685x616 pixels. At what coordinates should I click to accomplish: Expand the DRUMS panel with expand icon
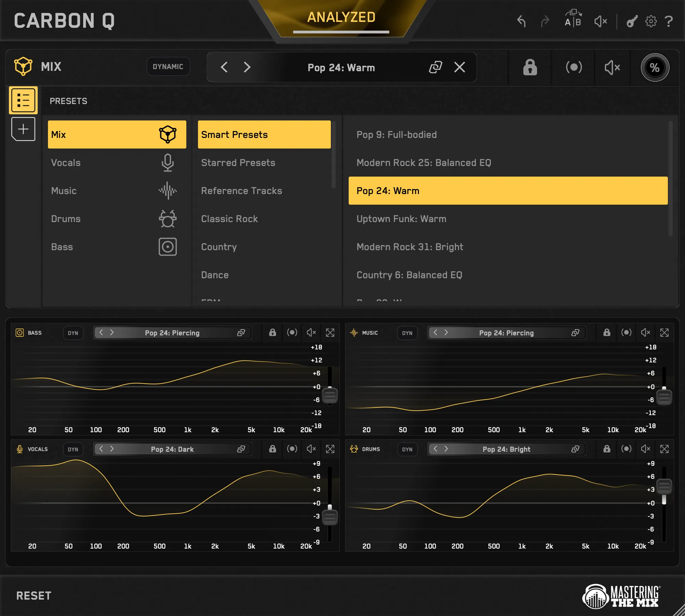pos(664,449)
